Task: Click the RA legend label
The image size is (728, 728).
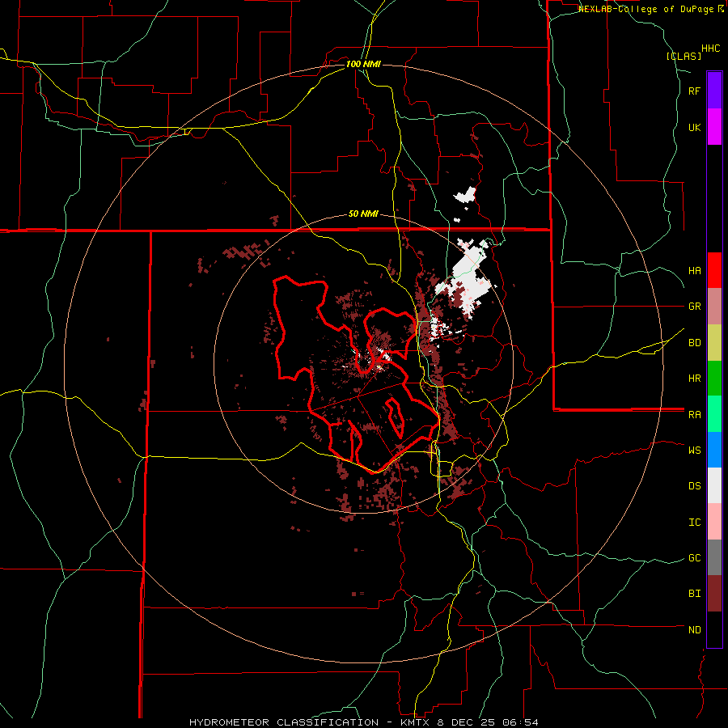Action: (x=694, y=415)
